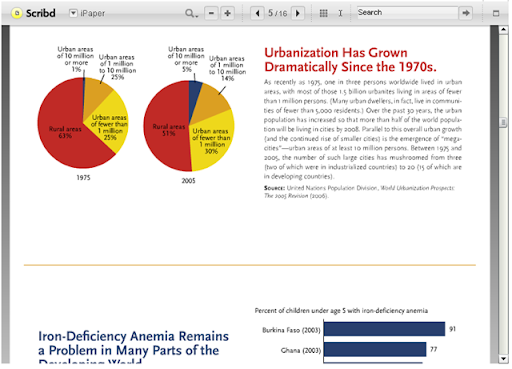
Task: Zoom in with the plus button
Action: pyautogui.click(x=228, y=13)
